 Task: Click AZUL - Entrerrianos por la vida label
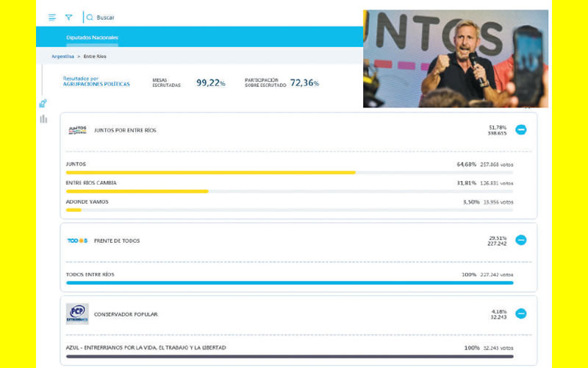pyautogui.click(x=146, y=347)
